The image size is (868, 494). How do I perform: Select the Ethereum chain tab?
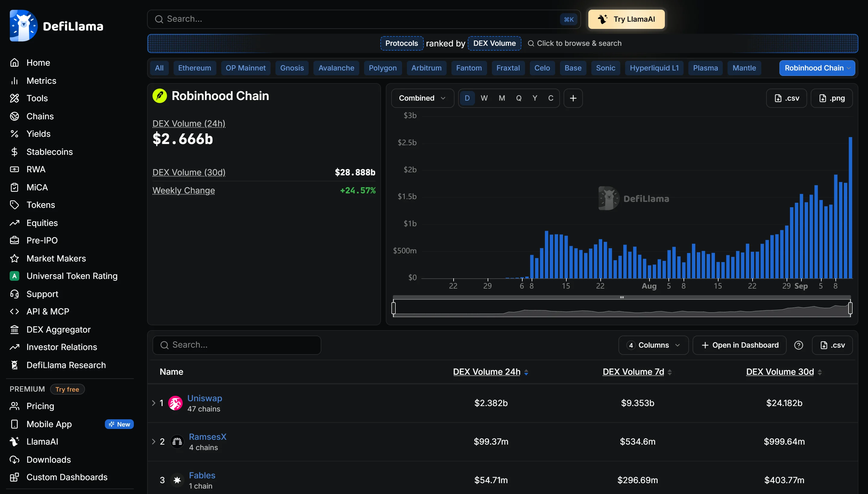[x=194, y=68]
